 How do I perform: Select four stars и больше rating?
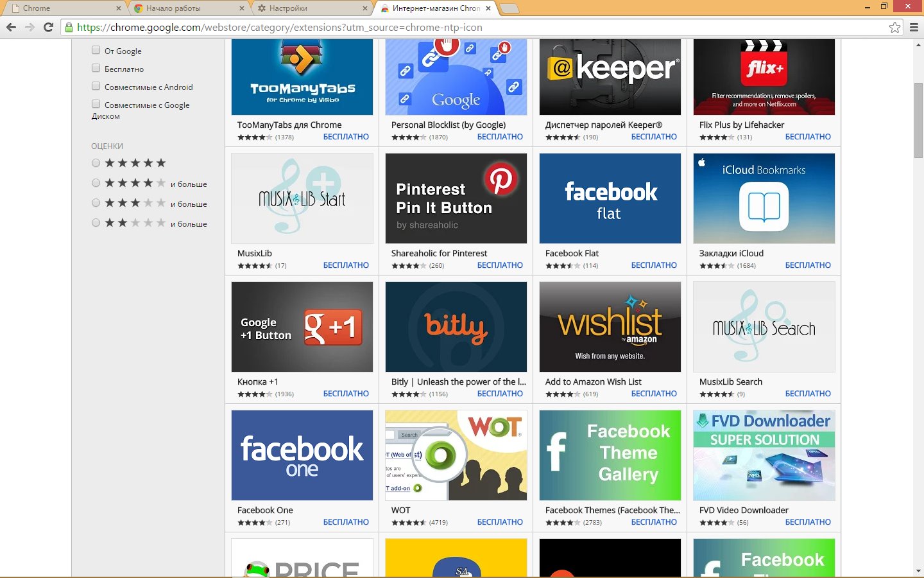[96, 183]
